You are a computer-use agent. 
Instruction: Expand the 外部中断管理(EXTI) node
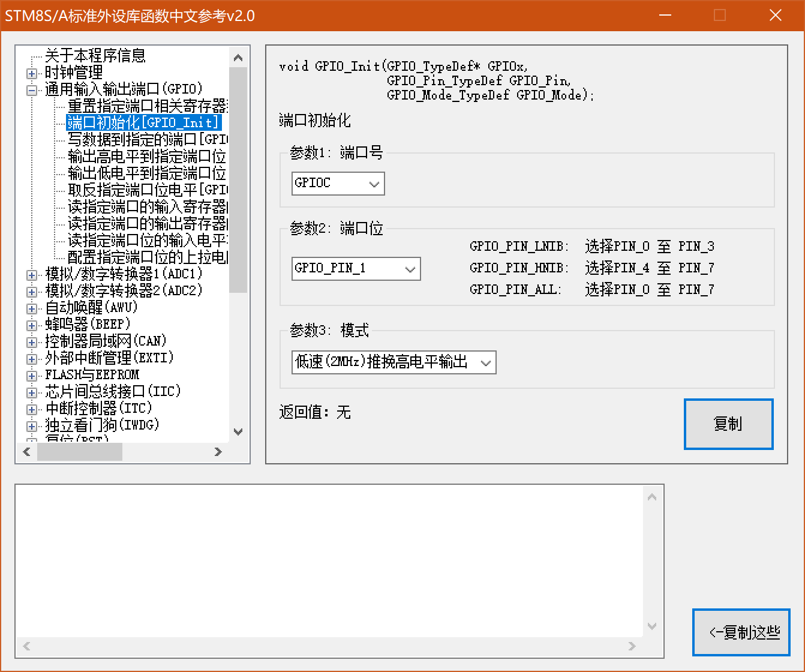[x=31, y=359]
